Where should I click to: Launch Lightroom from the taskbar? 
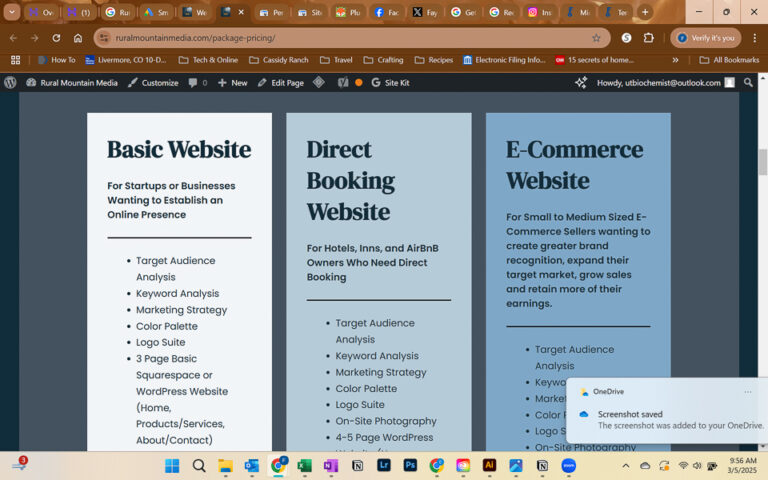click(384, 465)
